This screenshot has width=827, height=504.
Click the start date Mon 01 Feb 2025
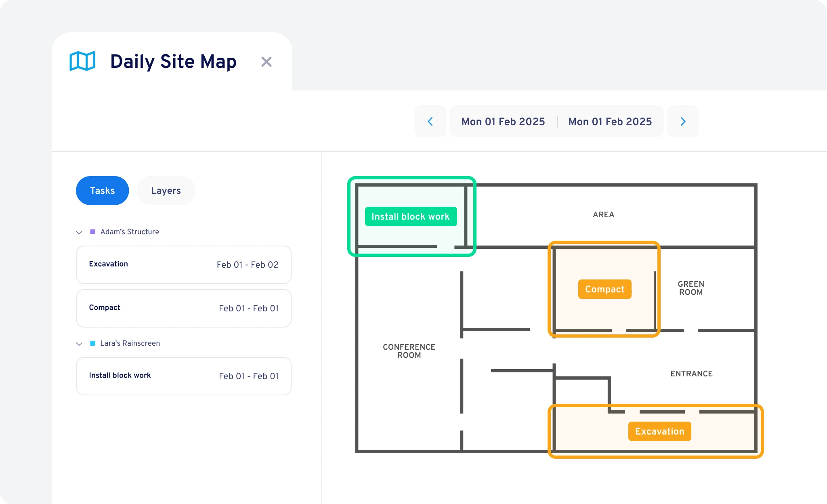pyautogui.click(x=503, y=122)
